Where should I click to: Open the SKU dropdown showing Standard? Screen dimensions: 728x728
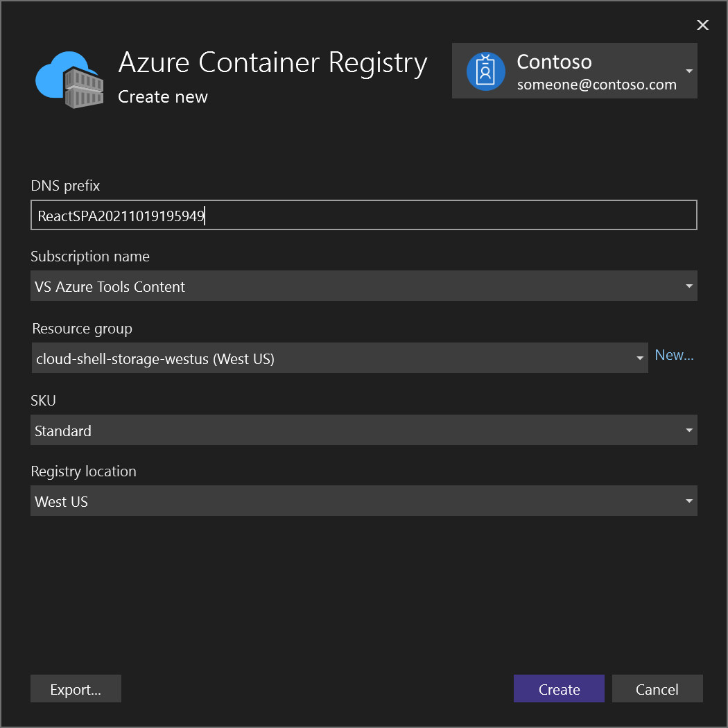(x=688, y=430)
